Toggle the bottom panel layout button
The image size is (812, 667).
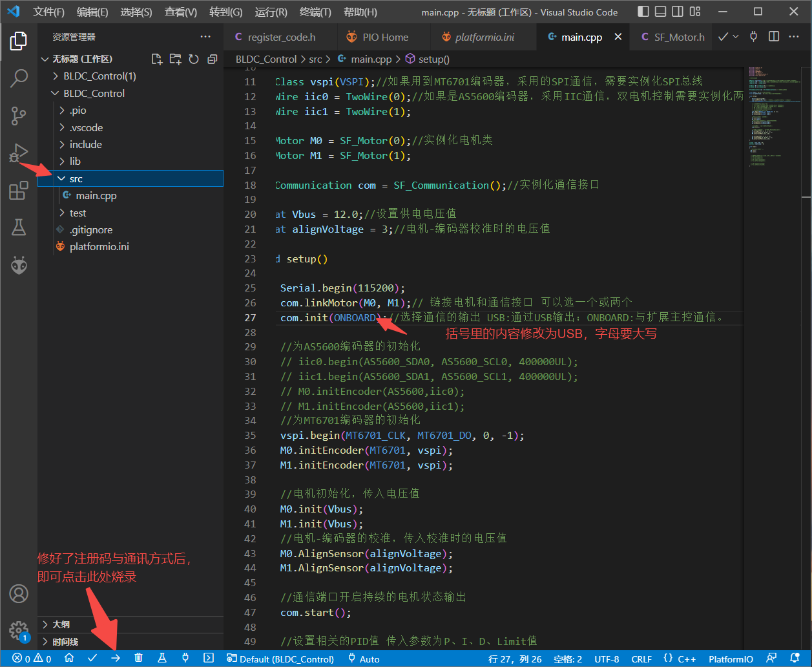tap(660, 12)
